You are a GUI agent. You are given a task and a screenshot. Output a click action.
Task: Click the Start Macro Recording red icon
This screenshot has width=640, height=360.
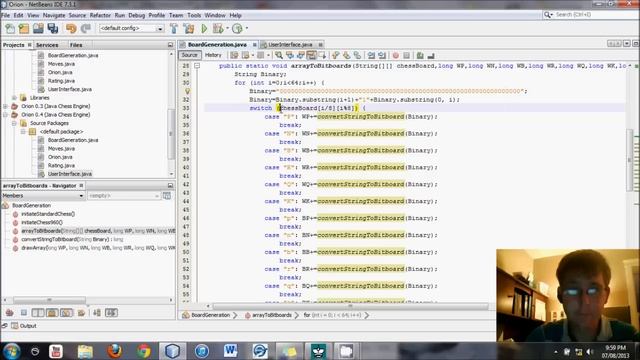[x=396, y=55]
